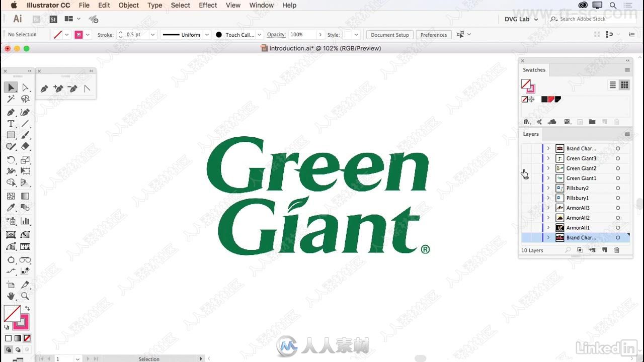Select the Selection tool arrow
This screenshot has width=644, height=362.
(11, 87)
